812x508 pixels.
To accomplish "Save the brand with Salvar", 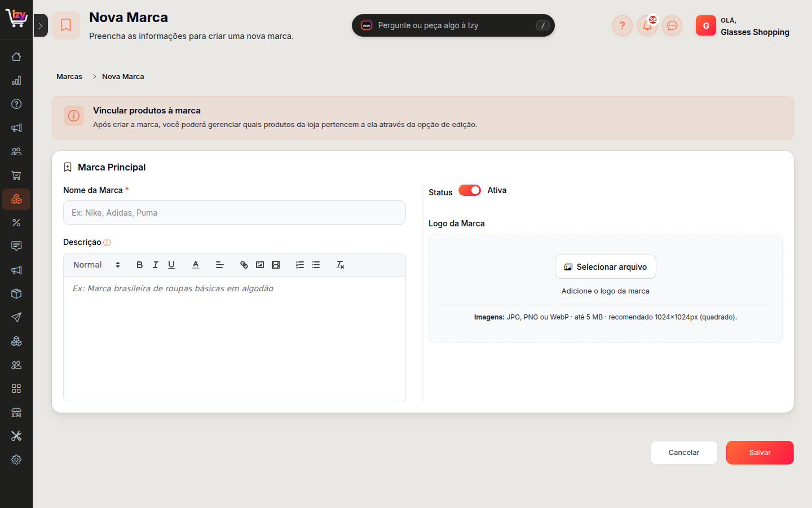I will [760, 453].
